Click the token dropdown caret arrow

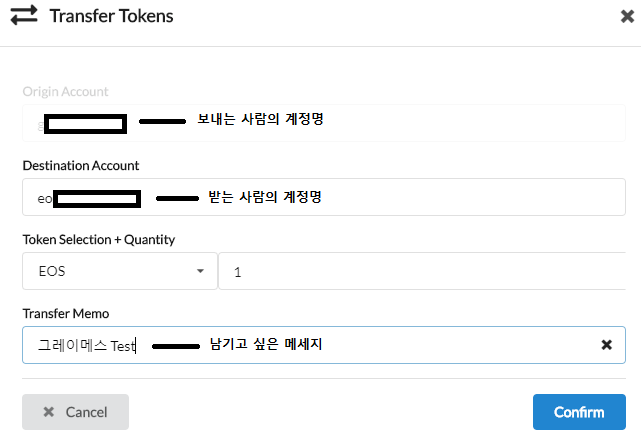[x=200, y=271]
